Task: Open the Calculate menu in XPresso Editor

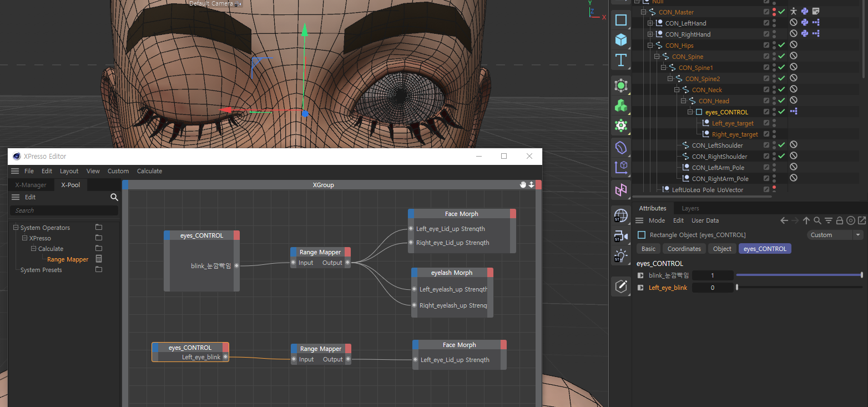Action: 149,171
